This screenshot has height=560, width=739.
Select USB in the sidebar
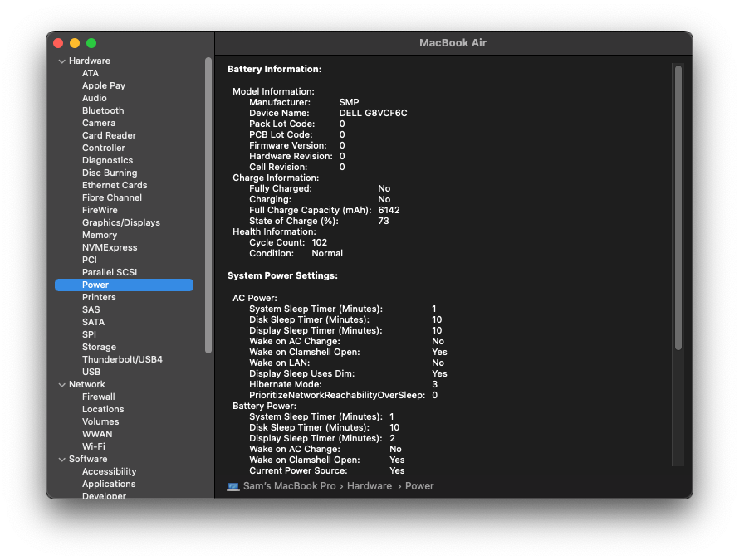coord(91,372)
